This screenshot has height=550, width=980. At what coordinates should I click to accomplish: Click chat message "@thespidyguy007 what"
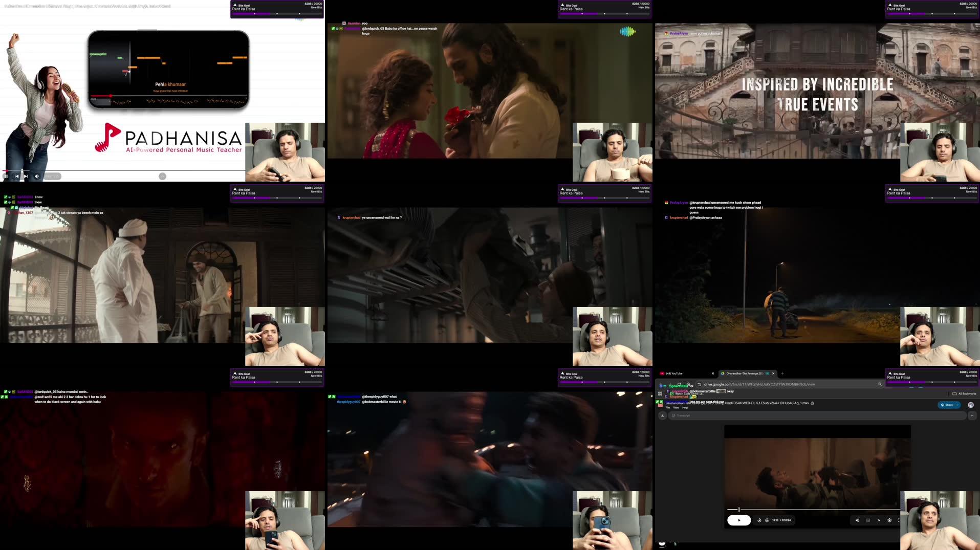point(379,397)
